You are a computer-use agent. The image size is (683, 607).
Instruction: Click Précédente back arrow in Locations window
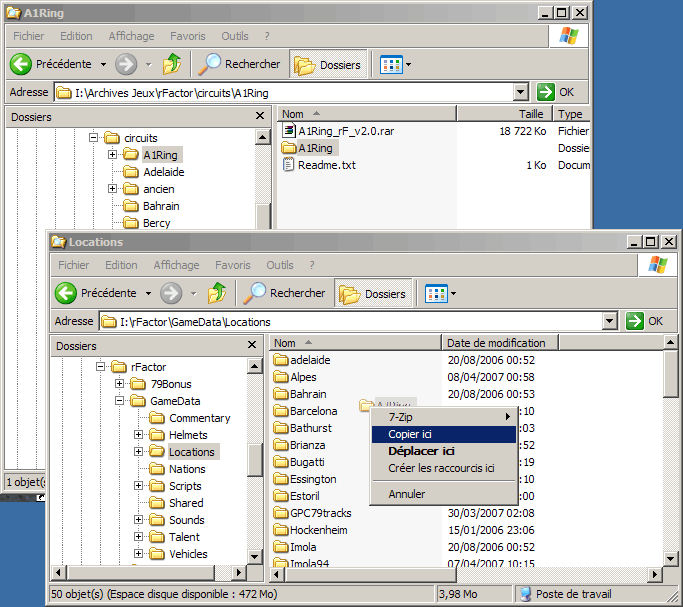coord(66,293)
